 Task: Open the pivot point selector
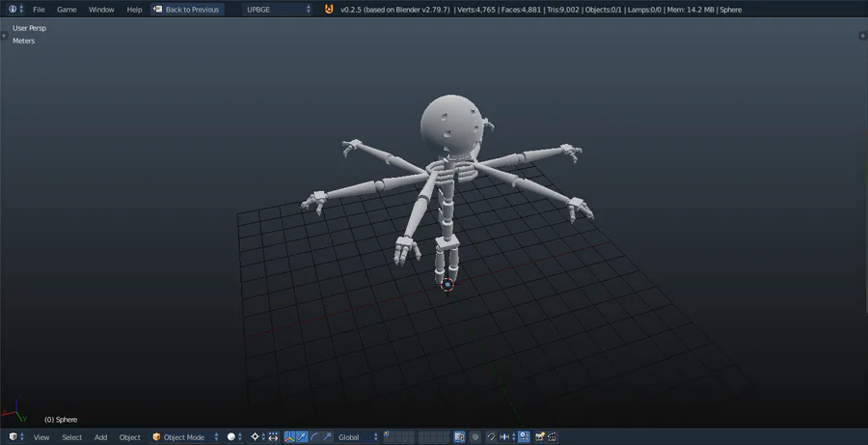tap(258, 437)
